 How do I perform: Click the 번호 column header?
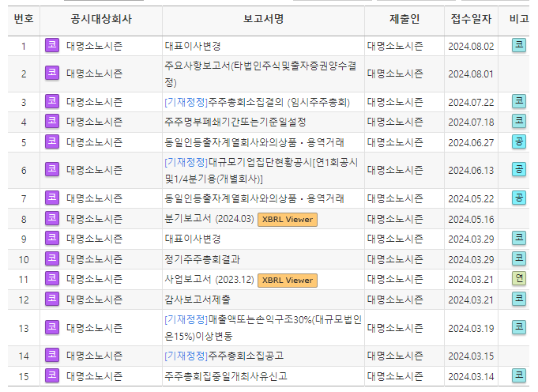[x=24, y=18]
